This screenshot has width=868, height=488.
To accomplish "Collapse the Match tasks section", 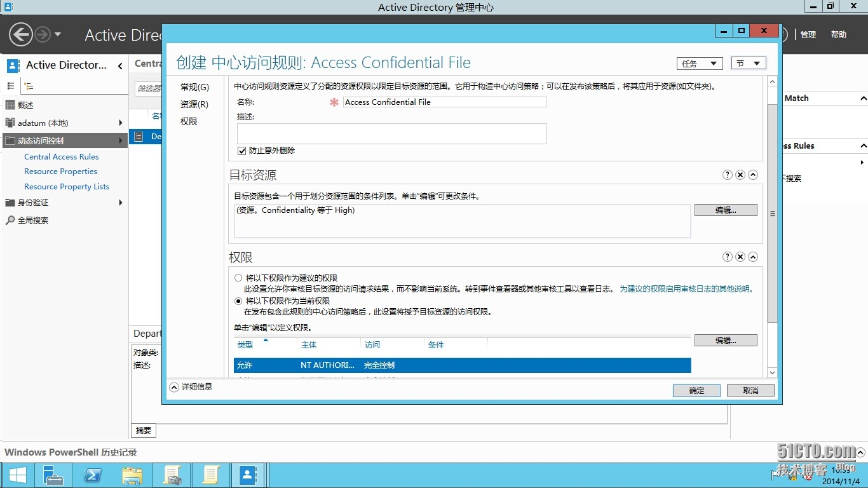I will tap(863, 98).
